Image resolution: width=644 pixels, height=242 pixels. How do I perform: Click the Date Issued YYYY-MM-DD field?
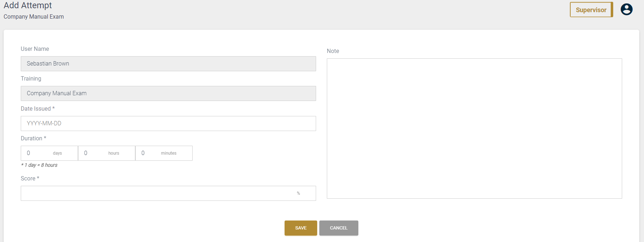(168, 124)
